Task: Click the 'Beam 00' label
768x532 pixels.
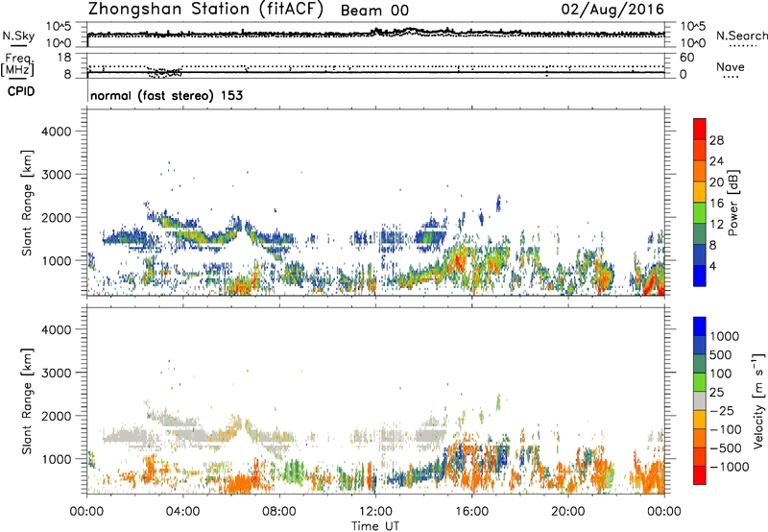Action: click(x=374, y=11)
